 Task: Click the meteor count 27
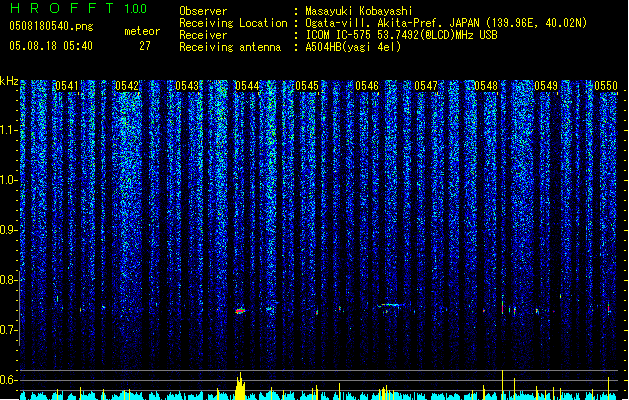145,46
